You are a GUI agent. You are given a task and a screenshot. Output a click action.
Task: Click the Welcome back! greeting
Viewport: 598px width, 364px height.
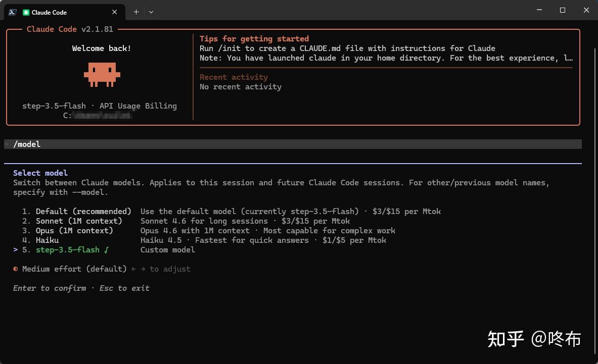pyautogui.click(x=102, y=48)
